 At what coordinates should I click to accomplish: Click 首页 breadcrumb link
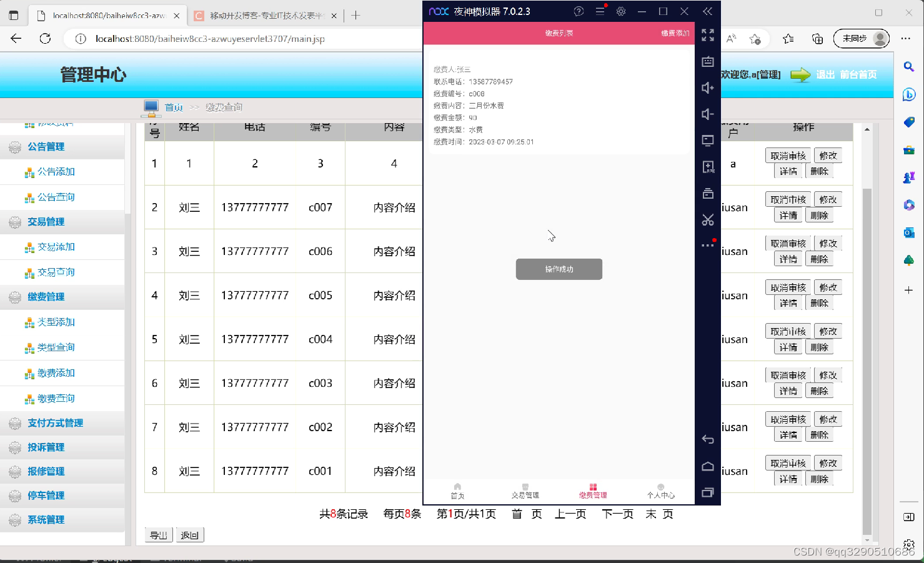click(174, 107)
